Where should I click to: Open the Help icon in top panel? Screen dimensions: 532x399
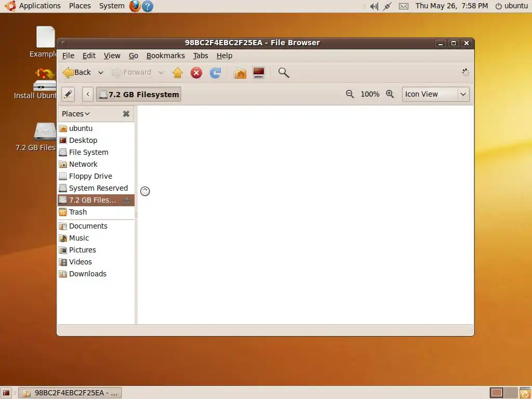[147, 6]
